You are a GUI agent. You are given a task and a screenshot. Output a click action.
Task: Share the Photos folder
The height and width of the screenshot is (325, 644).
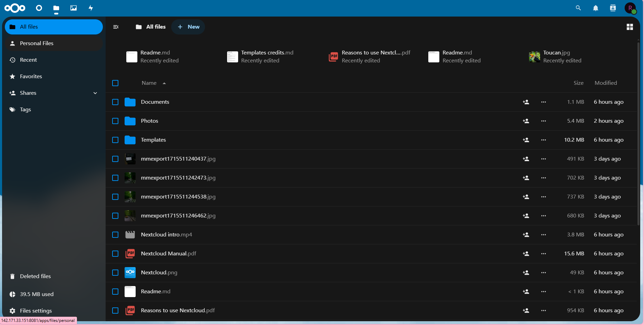(526, 121)
